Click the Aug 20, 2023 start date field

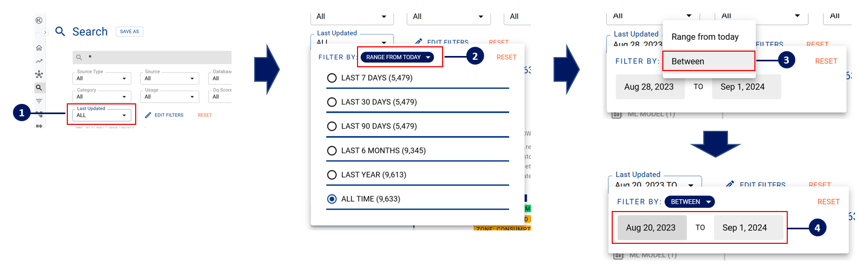652,228
